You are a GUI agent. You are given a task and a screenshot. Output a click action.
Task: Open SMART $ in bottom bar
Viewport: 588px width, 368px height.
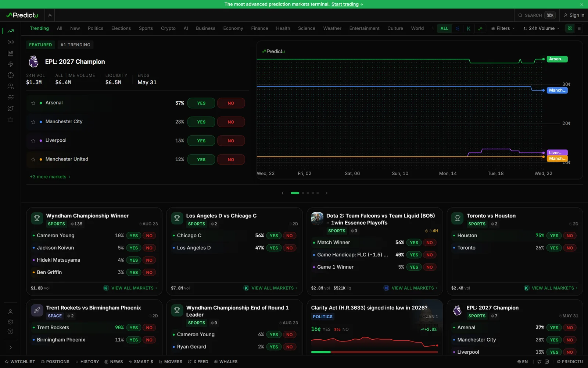[141, 362]
